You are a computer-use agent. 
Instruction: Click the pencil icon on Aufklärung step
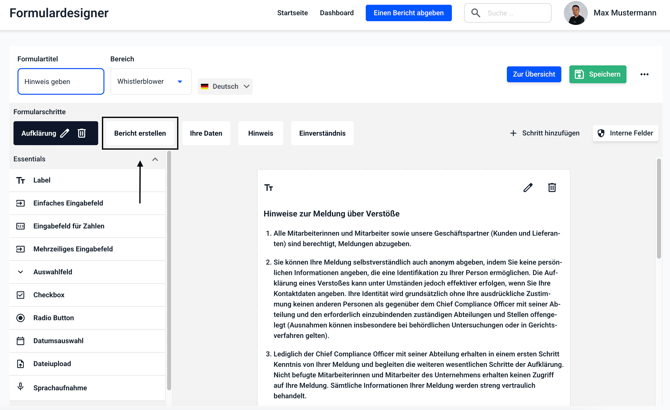coord(65,133)
